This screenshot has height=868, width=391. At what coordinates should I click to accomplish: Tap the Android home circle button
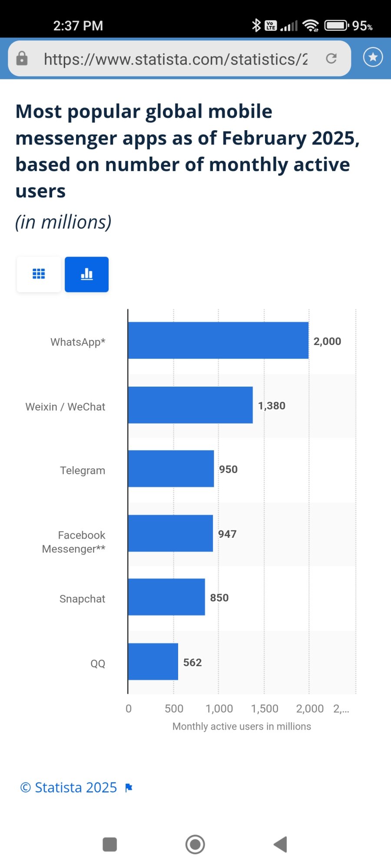coord(195,845)
